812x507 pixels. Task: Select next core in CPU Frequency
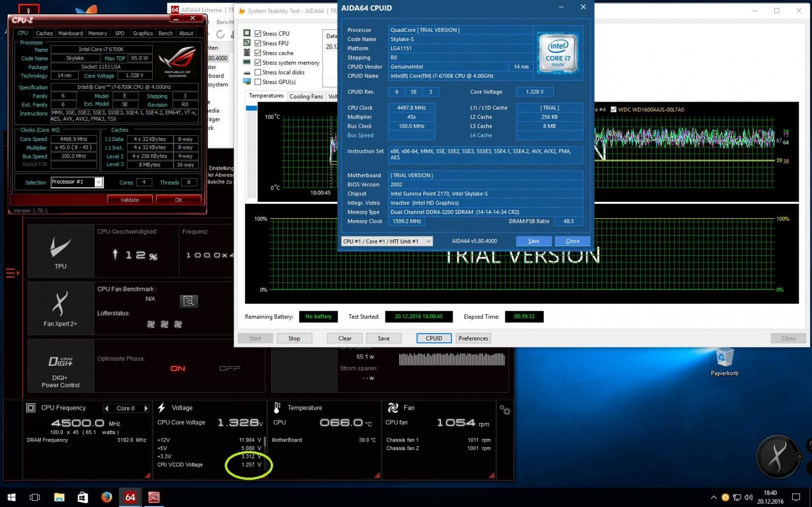point(145,408)
